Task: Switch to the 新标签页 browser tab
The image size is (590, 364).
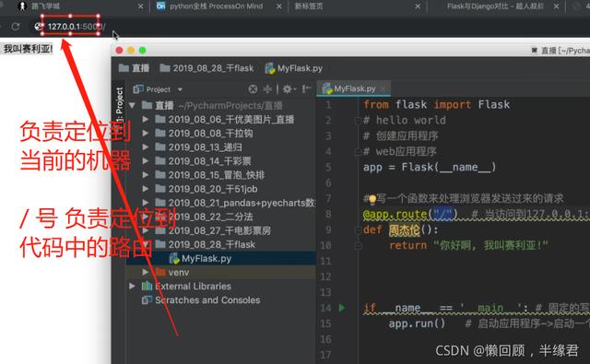Action: [309, 6]
